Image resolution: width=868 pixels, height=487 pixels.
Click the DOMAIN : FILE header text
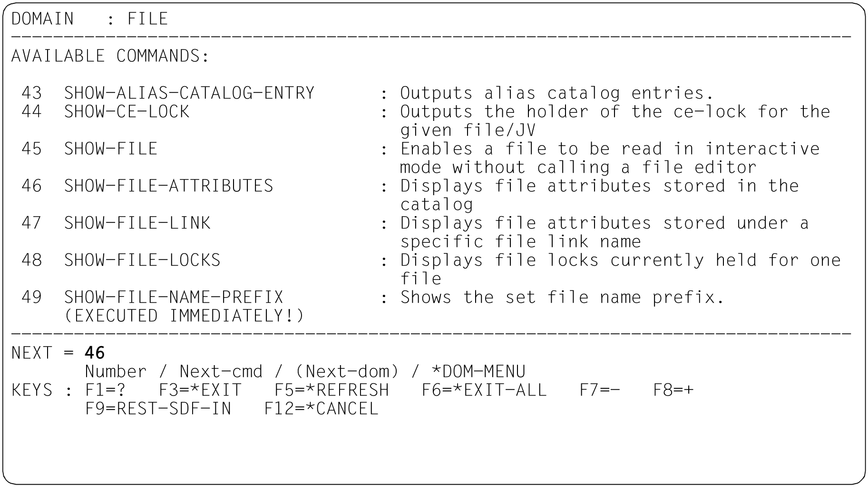89,19
